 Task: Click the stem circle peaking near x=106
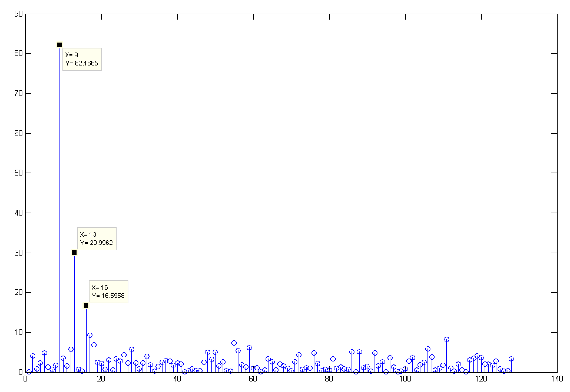coord(428,349)
